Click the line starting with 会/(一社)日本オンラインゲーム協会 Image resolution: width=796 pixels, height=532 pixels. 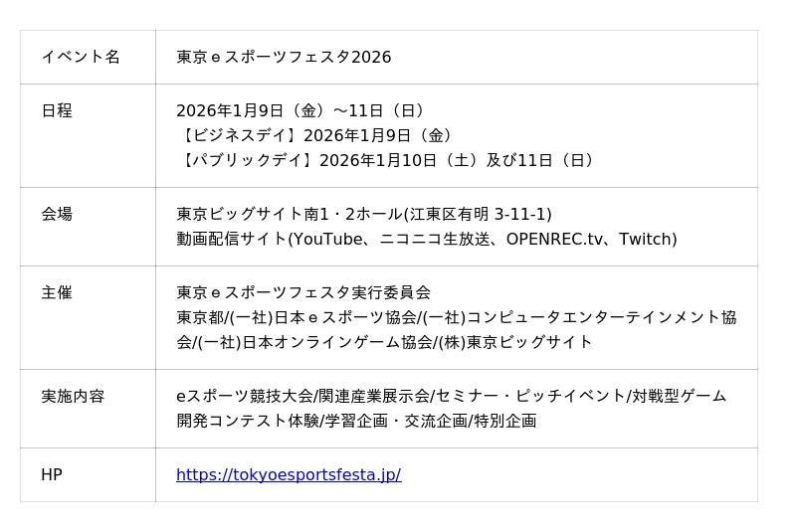click(384, 342)
